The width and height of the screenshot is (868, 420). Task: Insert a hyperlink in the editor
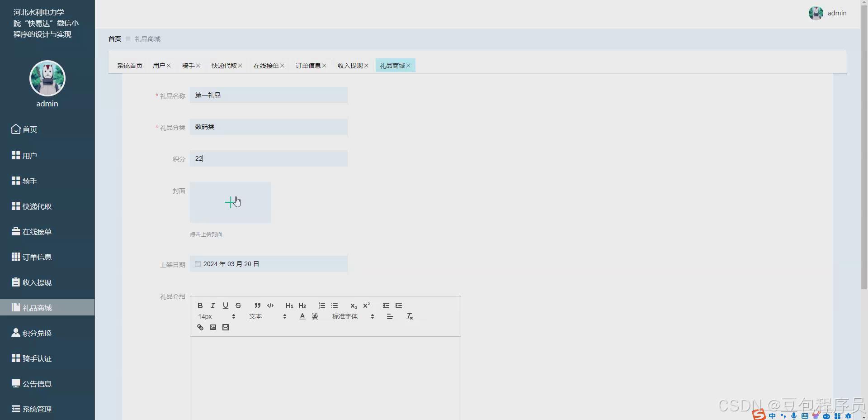[x=200, y=327]
